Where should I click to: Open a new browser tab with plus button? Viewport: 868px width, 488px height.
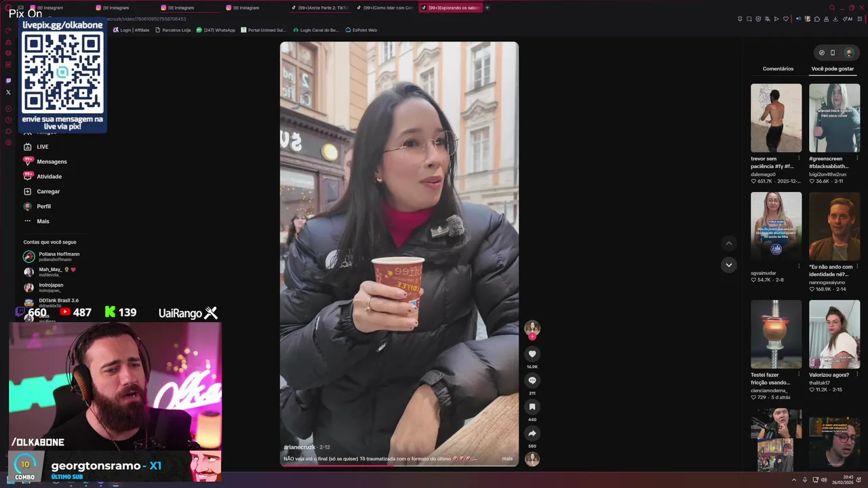coord(487,7)
